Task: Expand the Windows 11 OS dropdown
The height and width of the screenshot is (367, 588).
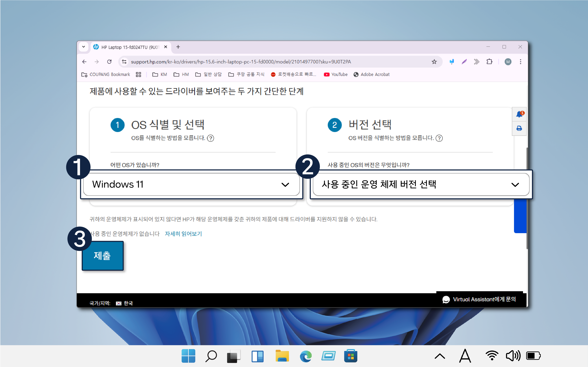Action: pyautogui.click(x=191, y=184)
